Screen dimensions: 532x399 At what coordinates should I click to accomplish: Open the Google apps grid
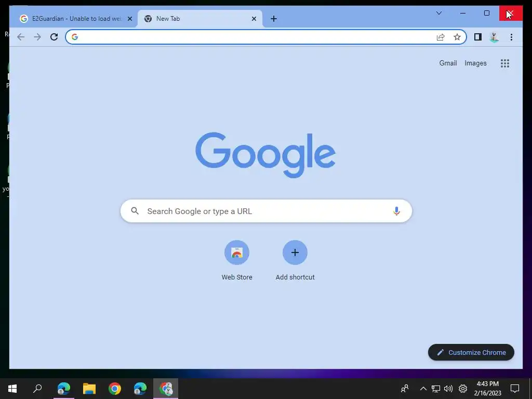coord(505,63)
